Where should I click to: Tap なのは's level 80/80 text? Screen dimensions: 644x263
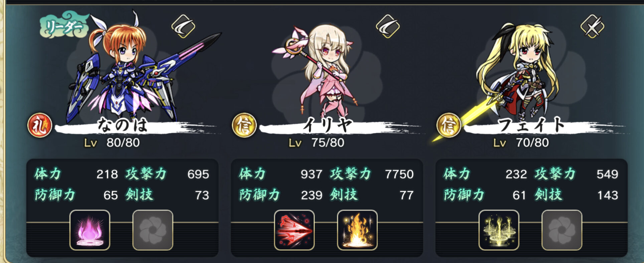tap(112, 143)
